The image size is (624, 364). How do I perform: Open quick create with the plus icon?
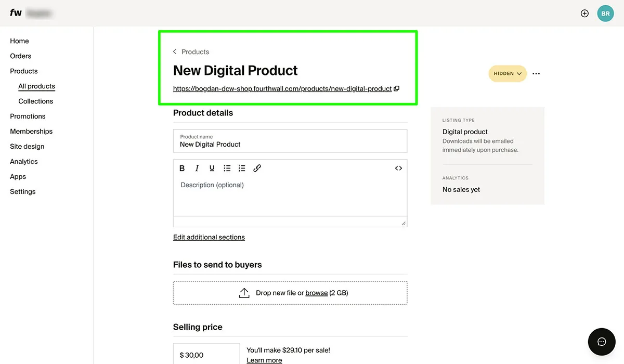point(584,13)
